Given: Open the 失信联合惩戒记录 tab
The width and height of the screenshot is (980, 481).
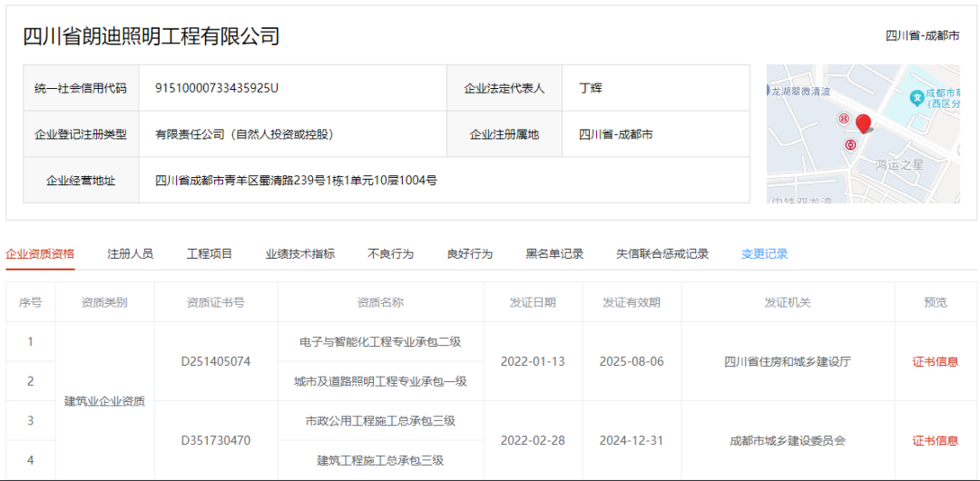Looking at the screenshot, I should [662, 254].
